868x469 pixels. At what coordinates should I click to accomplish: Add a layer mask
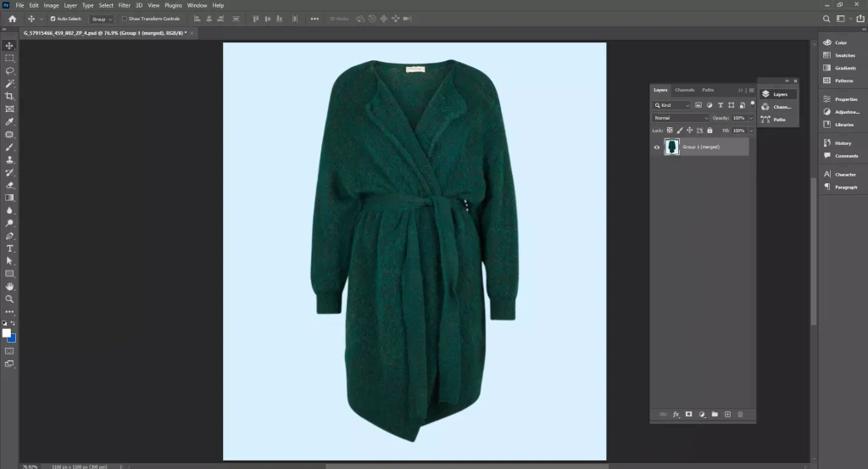point(688,414)
